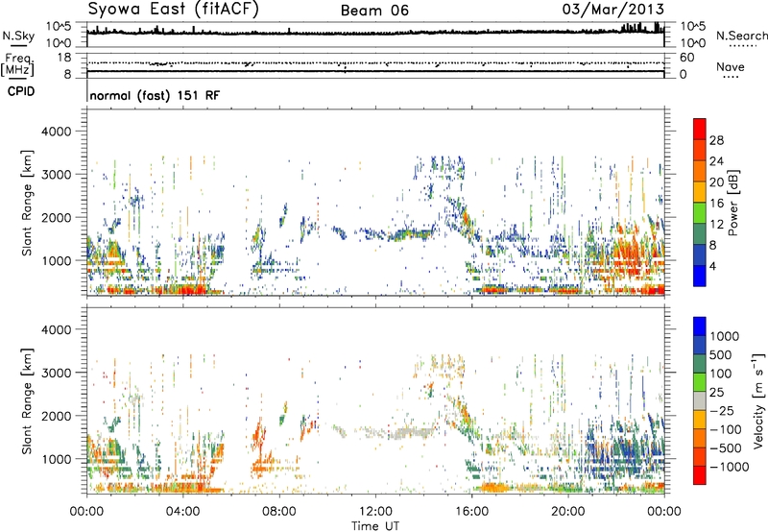This screenshot has height=532, width=768.
Task: Click the red top segment of Power colorbar
Action: click(x=700, y=130)
